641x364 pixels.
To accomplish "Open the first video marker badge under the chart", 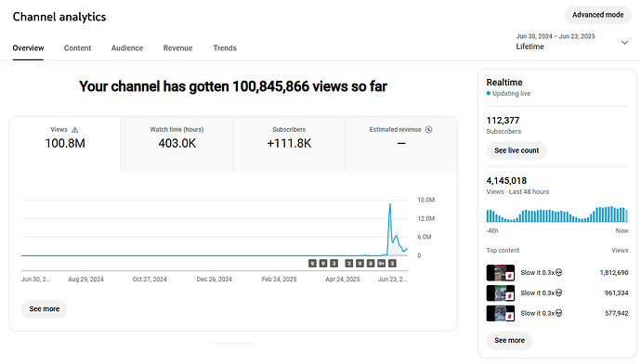I will point(312,264).
